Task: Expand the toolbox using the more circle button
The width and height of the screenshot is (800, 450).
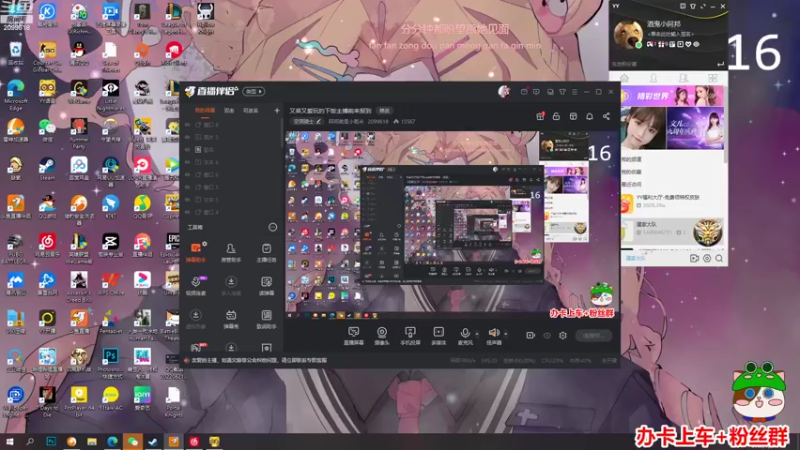Action: pyautogui.click(x=273, y=227)
